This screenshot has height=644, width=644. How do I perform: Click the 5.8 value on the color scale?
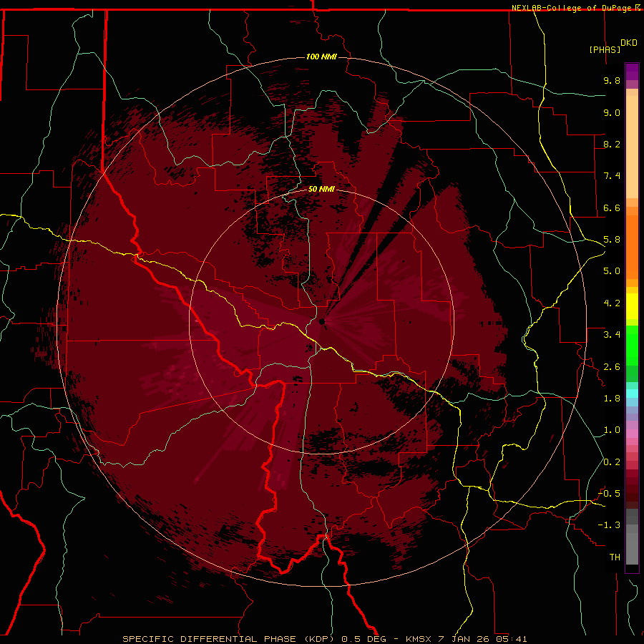click(612, 240)
